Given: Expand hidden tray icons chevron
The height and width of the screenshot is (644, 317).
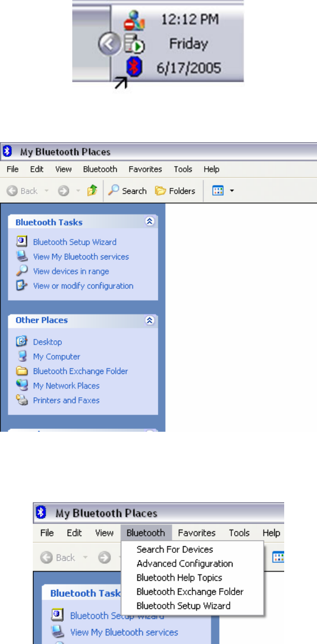Looking at the screenshot, I should pyautogui.click(x=110, y=44).
